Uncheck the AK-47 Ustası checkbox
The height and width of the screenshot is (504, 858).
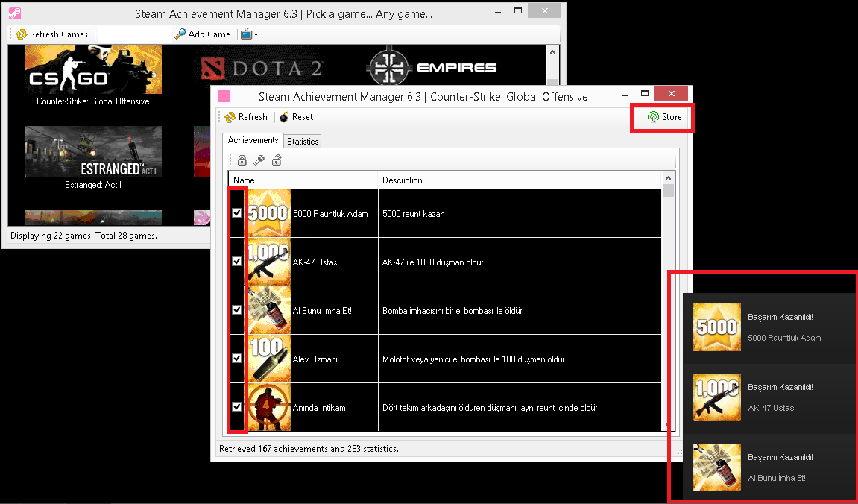click(x=237, y=262)
